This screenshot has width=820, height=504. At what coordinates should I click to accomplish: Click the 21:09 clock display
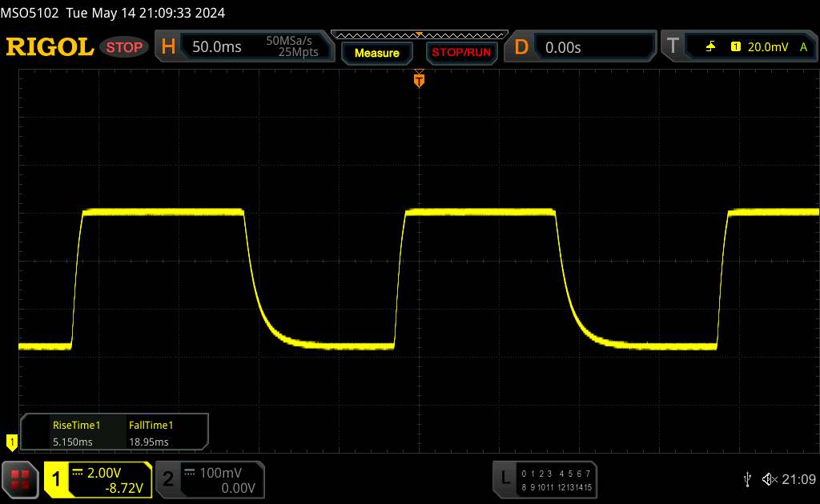point(798,479)
